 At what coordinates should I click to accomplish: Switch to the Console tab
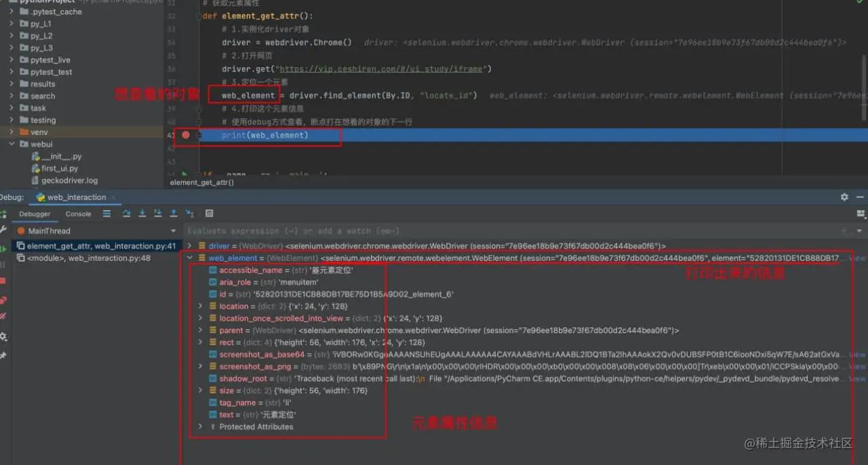(78, 214)
